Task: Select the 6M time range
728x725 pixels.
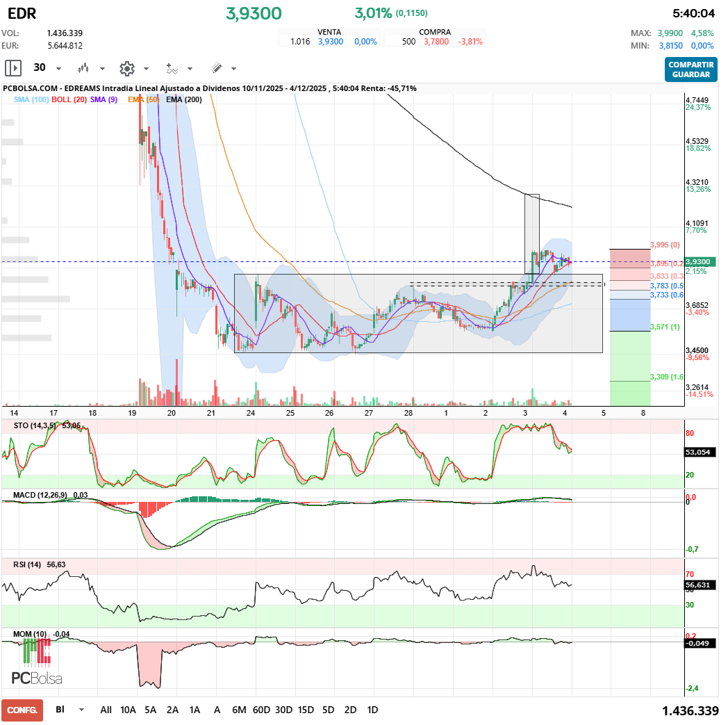Action: pos(239,710)
